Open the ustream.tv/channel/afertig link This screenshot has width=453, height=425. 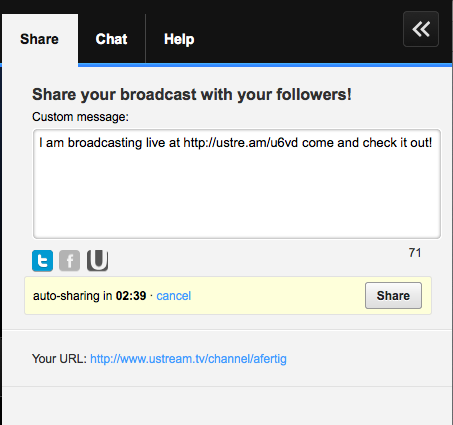point(188,359)
